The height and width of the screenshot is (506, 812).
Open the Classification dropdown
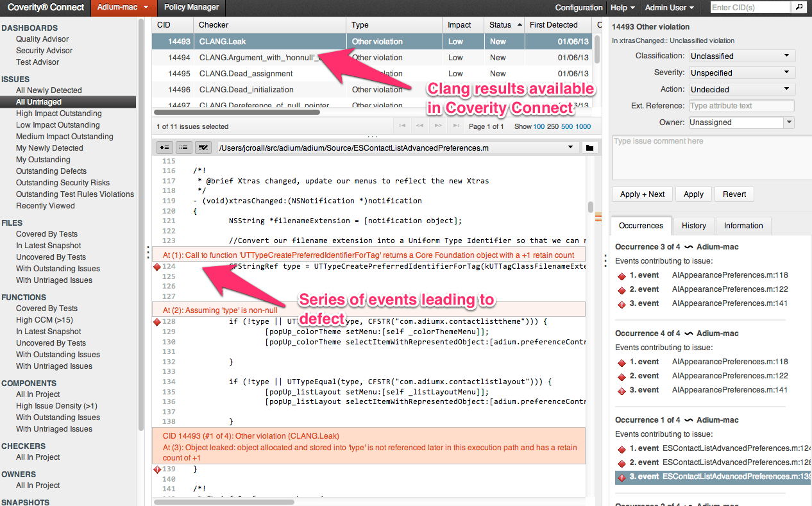(742, 56)
